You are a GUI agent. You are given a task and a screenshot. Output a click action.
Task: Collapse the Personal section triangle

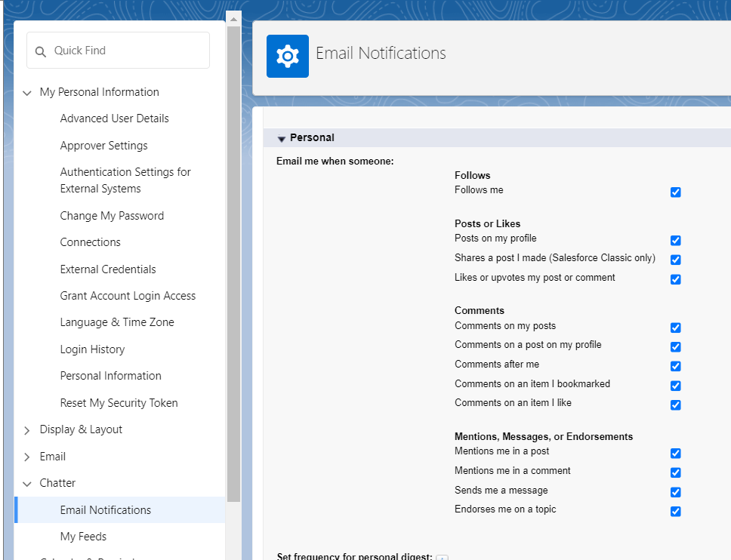click(x=281, y=138)
